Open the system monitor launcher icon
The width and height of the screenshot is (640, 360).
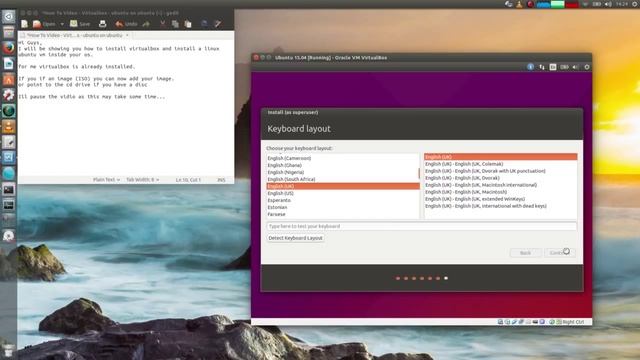click(x=9, y=205)
